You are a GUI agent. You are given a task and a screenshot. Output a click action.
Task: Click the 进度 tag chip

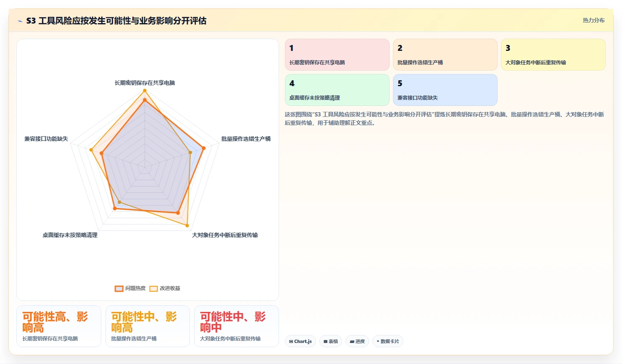[x=357, y=341]
